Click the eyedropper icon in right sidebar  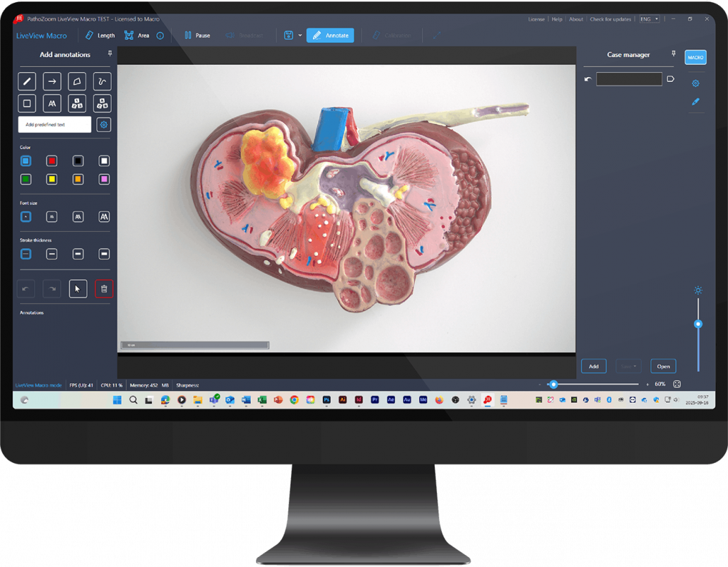(695, 102)
